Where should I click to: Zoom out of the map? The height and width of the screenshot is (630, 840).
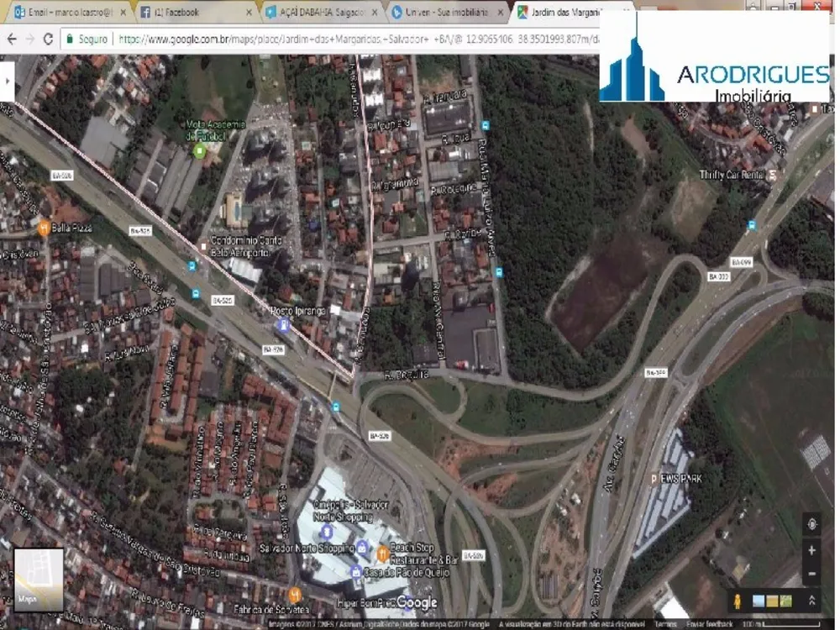pos(811,574)
